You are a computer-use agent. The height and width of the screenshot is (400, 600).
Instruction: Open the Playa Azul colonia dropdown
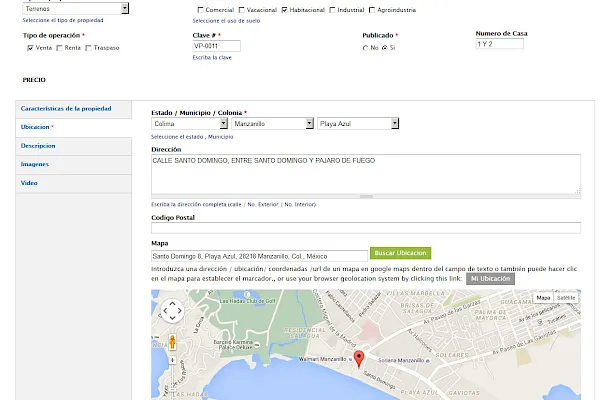(x=358, y=123)
